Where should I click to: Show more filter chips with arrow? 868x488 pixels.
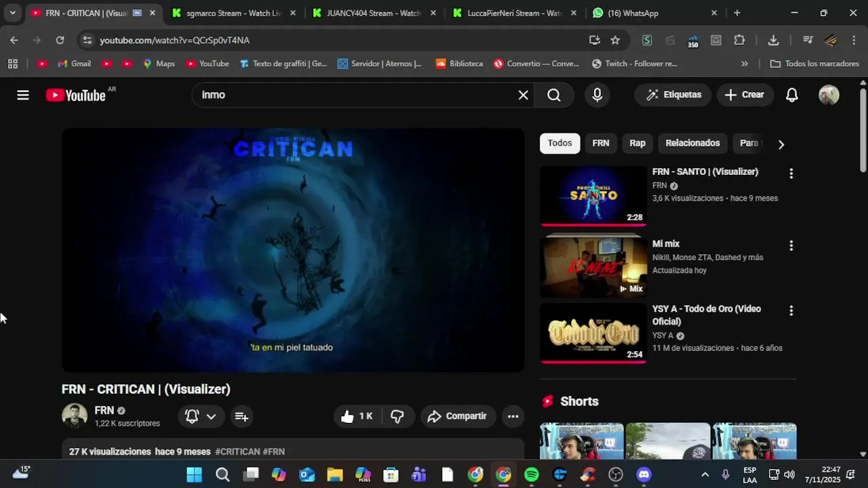tap(781, 144)
